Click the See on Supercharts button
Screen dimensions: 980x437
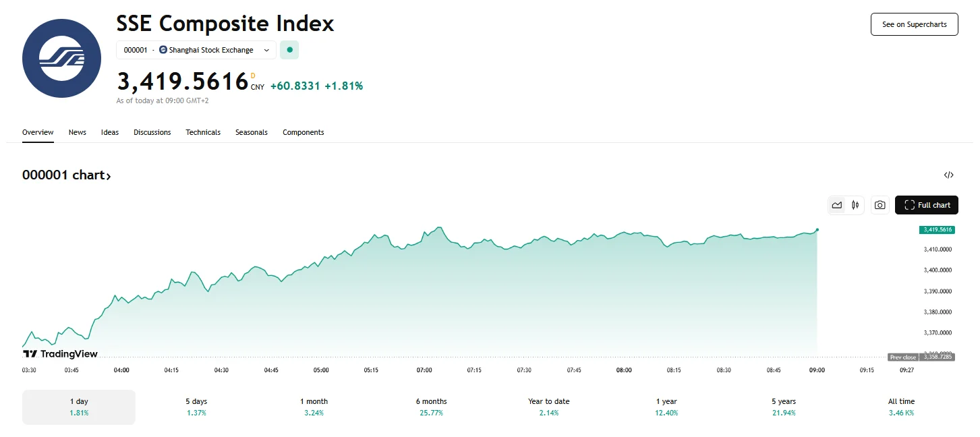(x=914, y=24)
